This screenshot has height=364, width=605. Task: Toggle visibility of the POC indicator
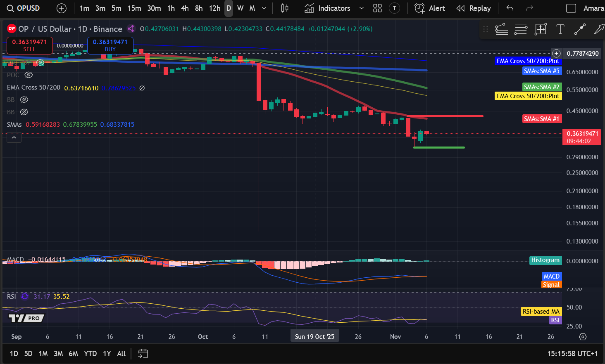point(28,75)
